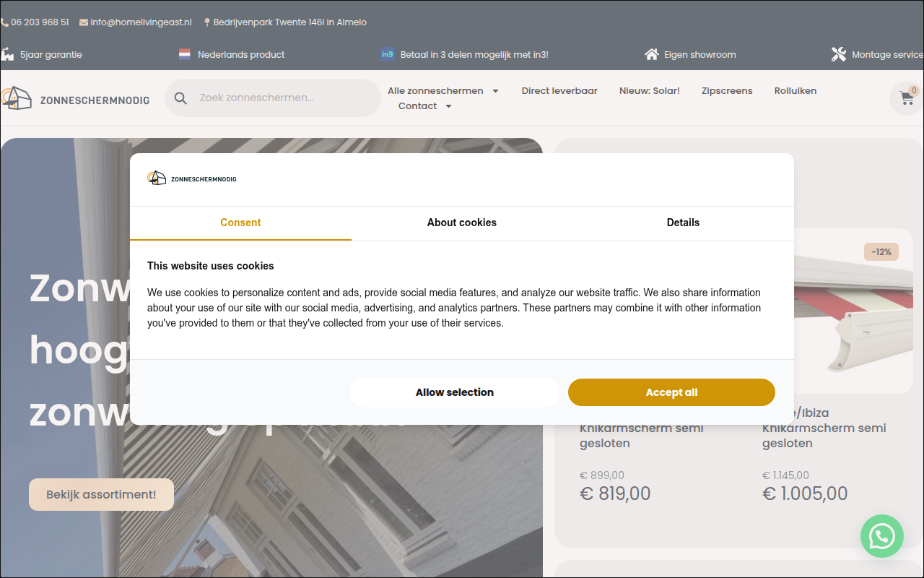
Task: Click the Montage service tools icon
Action: pos(838,54)
